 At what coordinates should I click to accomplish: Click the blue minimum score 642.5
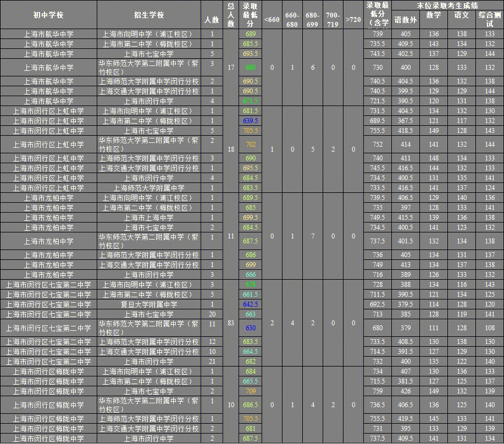click(x=251, y=304)
